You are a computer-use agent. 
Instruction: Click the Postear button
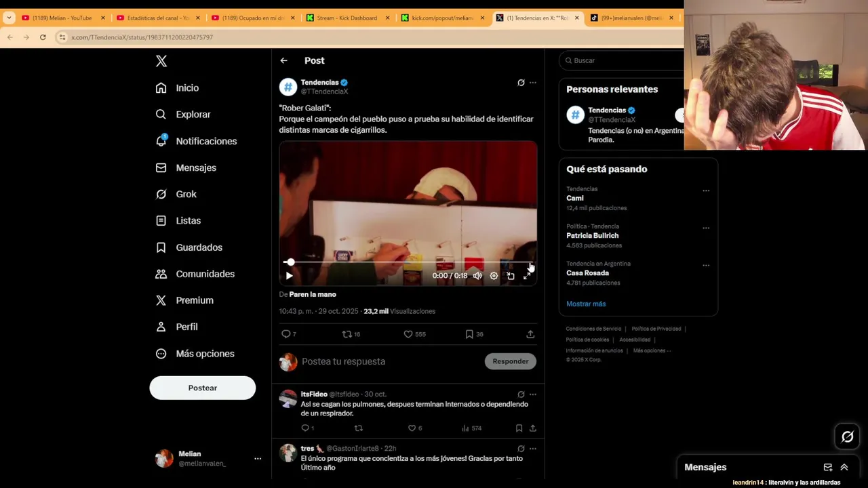pyautogui.click(x=203, y=388)
